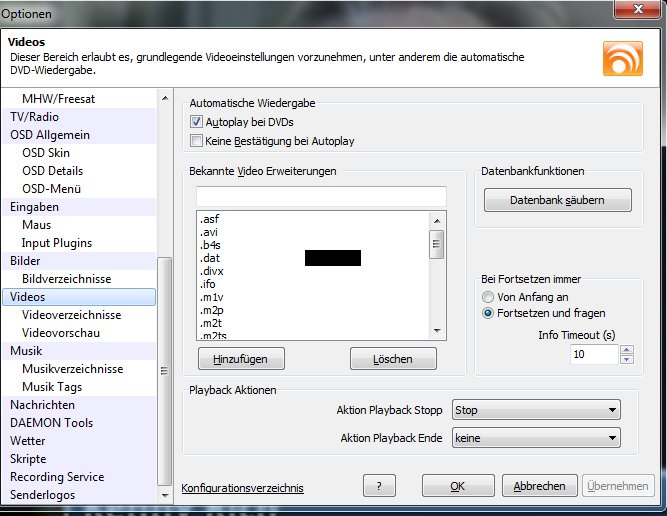Select Musikverzeichnisse entry
This screenshot has height=516, width=667.
point(79,369)
